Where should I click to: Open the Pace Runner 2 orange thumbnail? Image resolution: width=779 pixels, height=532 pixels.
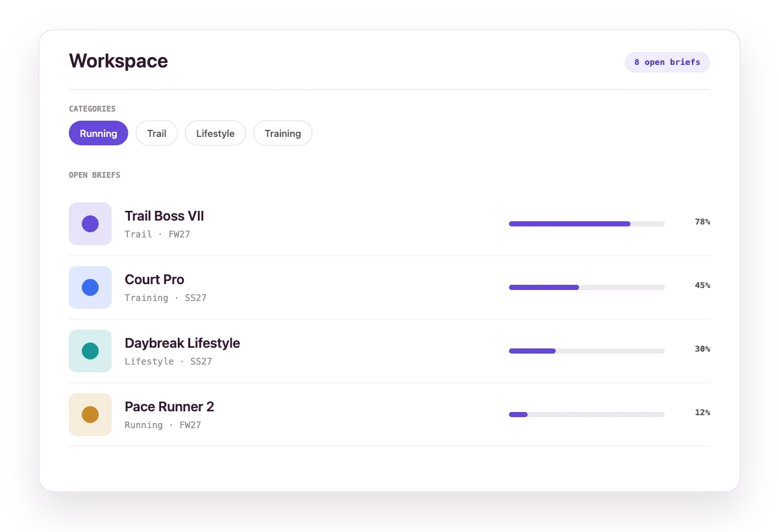90,415
